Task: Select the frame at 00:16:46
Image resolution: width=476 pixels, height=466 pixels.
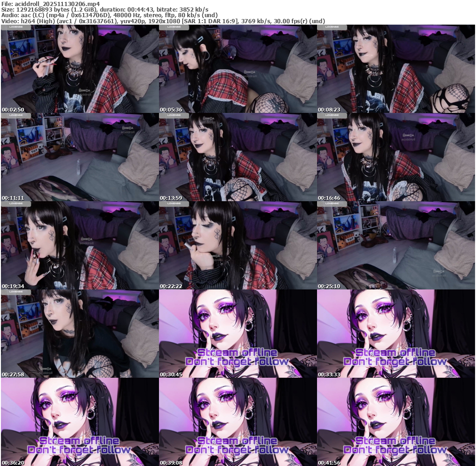Action: (396, 157)
